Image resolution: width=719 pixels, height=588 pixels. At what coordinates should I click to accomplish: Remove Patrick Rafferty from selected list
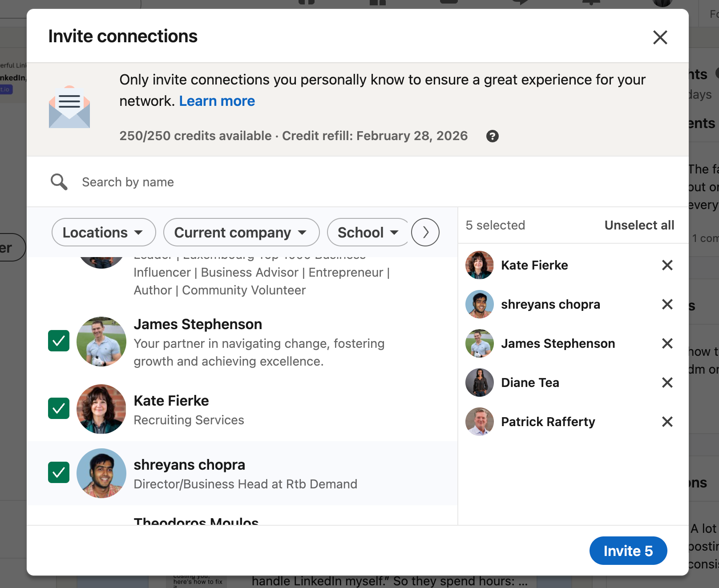(667, 422)
